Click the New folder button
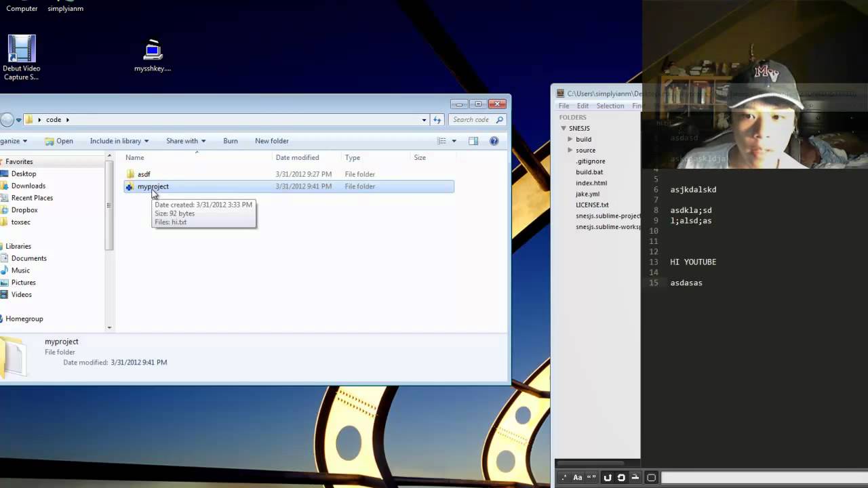Viewport: 868px width, 488px height. point(272,141)
